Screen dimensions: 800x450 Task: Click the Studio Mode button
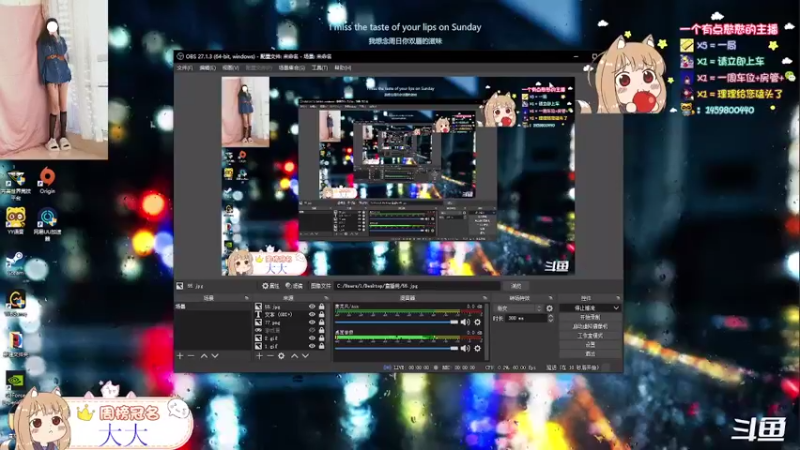(590, 336)
